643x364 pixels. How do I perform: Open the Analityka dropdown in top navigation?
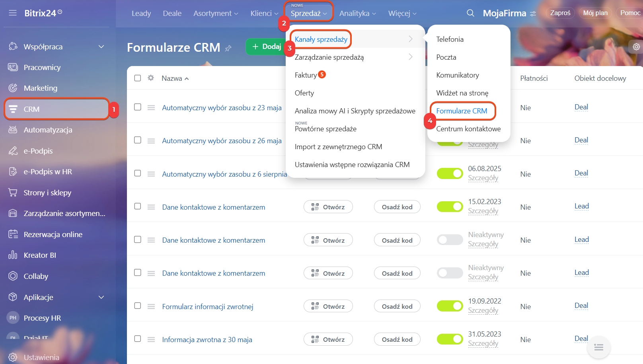tap(357, 14)
